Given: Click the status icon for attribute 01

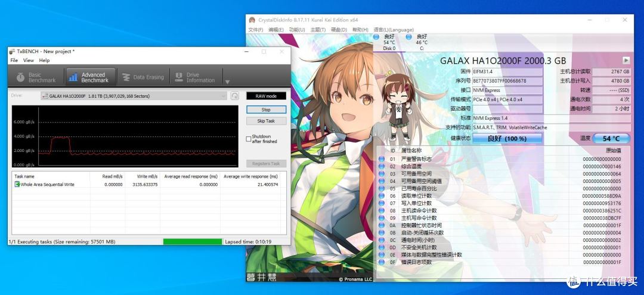Looking at the screenshot, I should pos(382,159).
